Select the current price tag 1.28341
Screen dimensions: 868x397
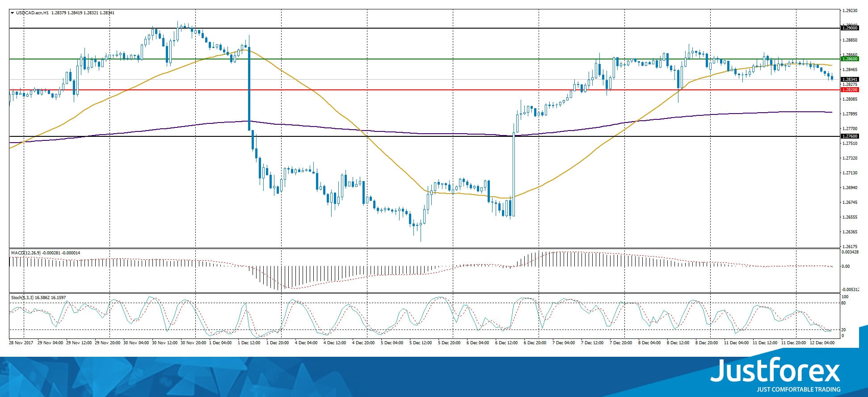pos(850,79)
